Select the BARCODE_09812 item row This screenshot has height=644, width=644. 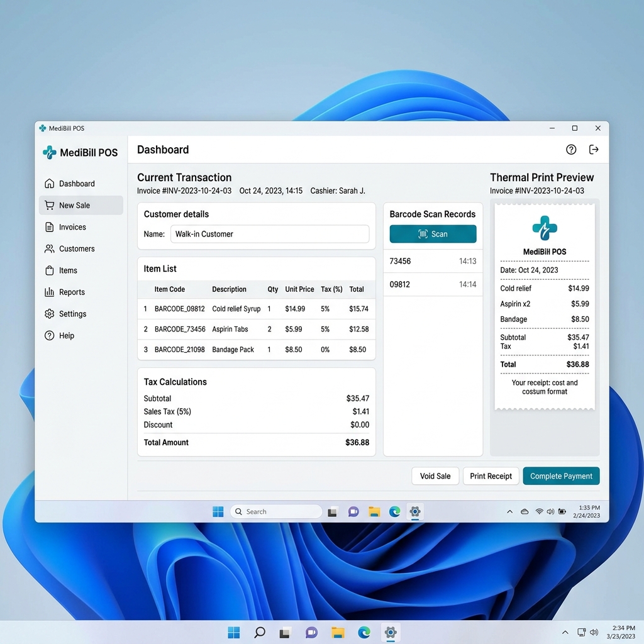pos(257,309)
